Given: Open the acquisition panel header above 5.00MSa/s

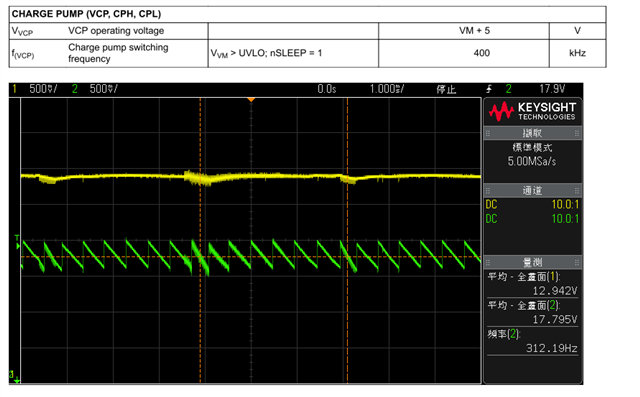Looking at the screenshot, I should pyautogui.click(x=532, y=133).
